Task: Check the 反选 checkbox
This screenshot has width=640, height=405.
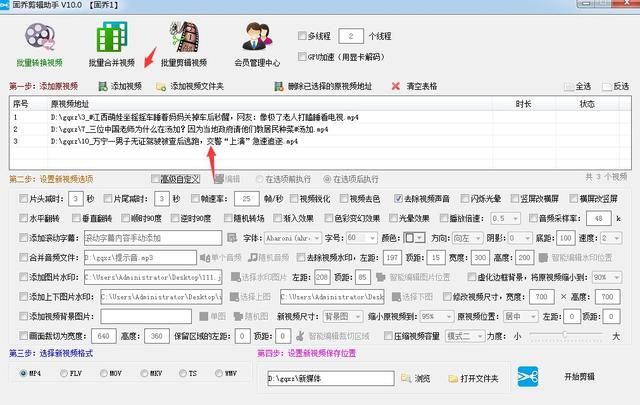Action: pos(607,87)
